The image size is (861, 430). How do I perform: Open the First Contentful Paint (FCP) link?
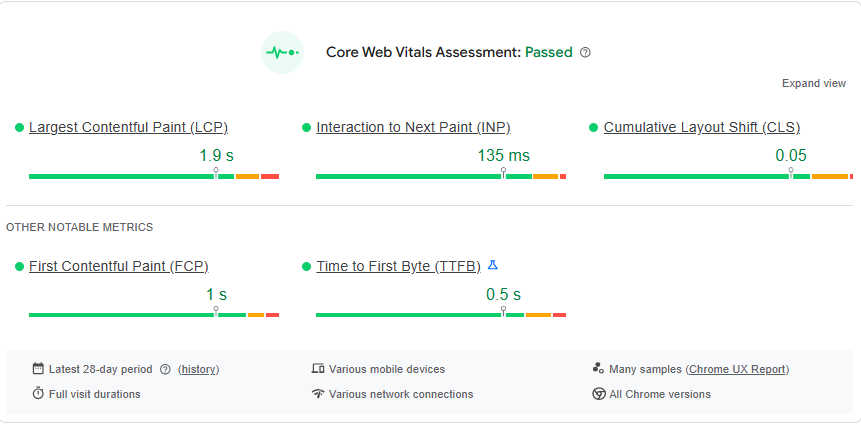click(118, 266)
